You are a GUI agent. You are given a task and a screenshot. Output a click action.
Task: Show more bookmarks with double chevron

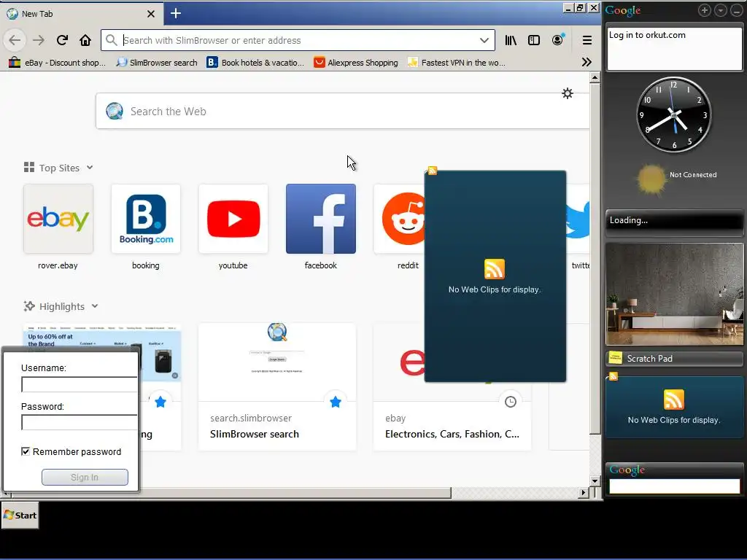coord(587,63)
